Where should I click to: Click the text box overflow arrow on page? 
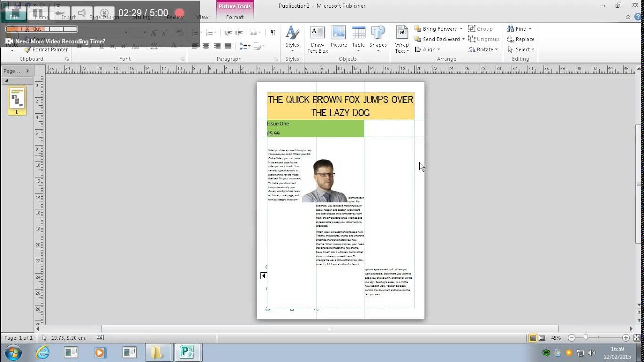tap(263, 275)
